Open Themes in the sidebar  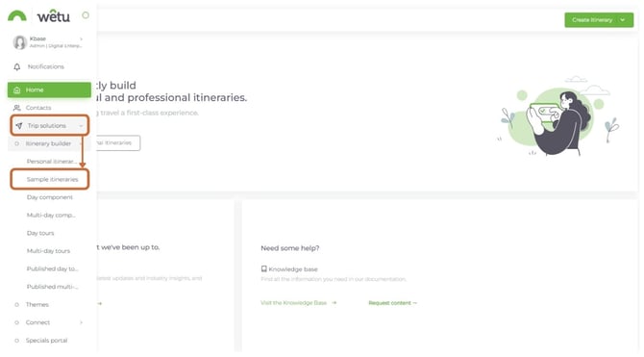point(37,304)
